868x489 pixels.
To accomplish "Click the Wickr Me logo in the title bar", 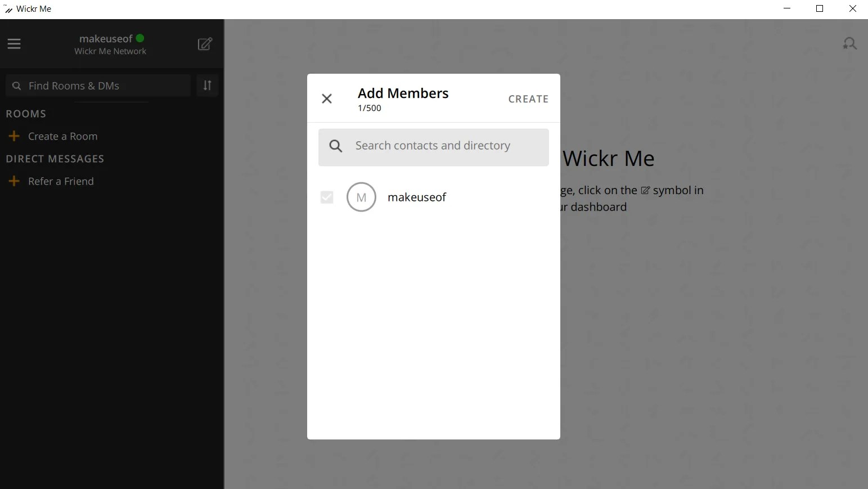I will (x=8, y=8).
